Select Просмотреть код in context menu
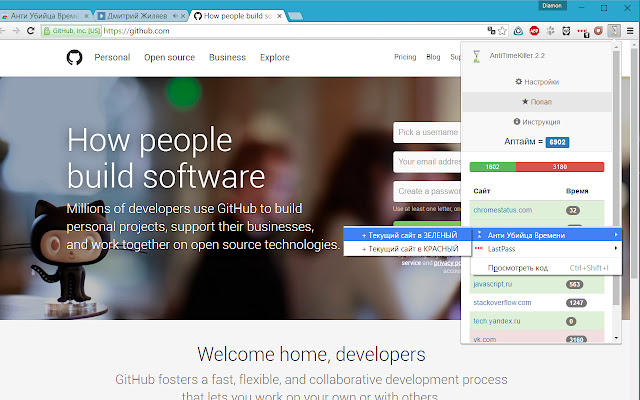The height and width of the screenshot is (400, 640). tap(547, 268)
